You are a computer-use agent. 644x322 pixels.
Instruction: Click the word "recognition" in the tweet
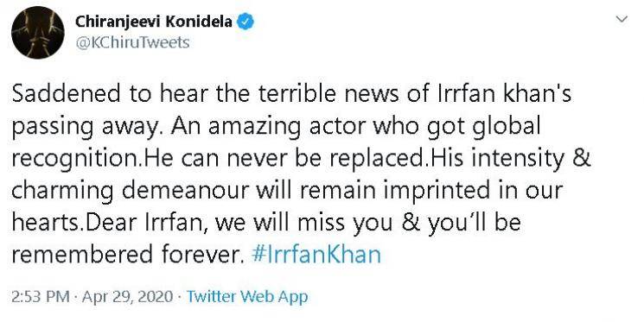(75, 160)
